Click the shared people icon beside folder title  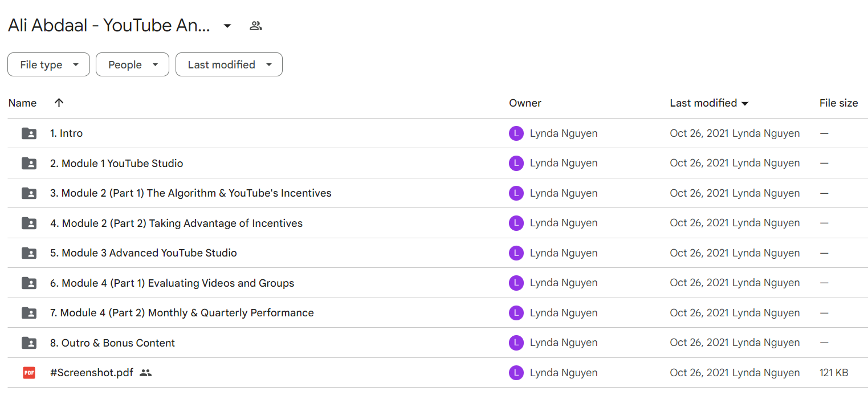pyautogui.click(x=256, y=26)
